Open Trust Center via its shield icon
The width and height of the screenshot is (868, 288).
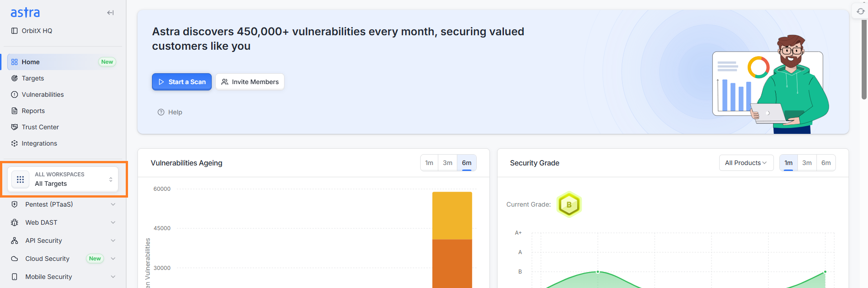coord(14,127)
